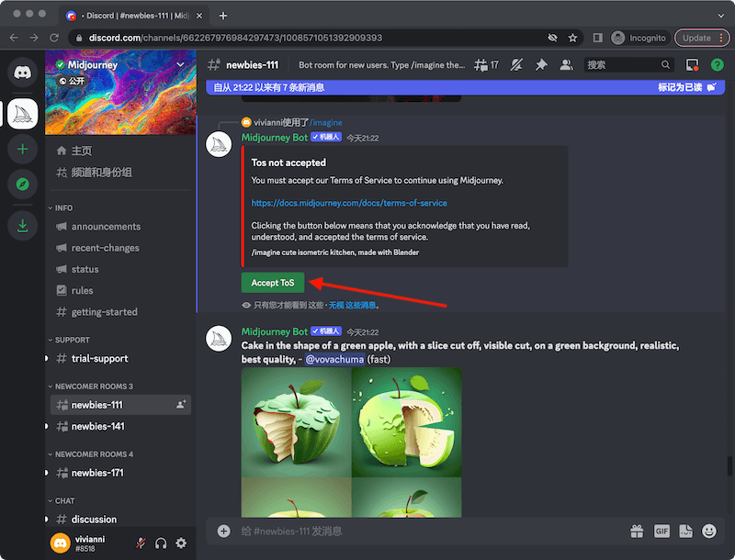The width and height of the screenshot is (735, 560).
Task: Show the member list icon
Action: [x=566, y=65]
